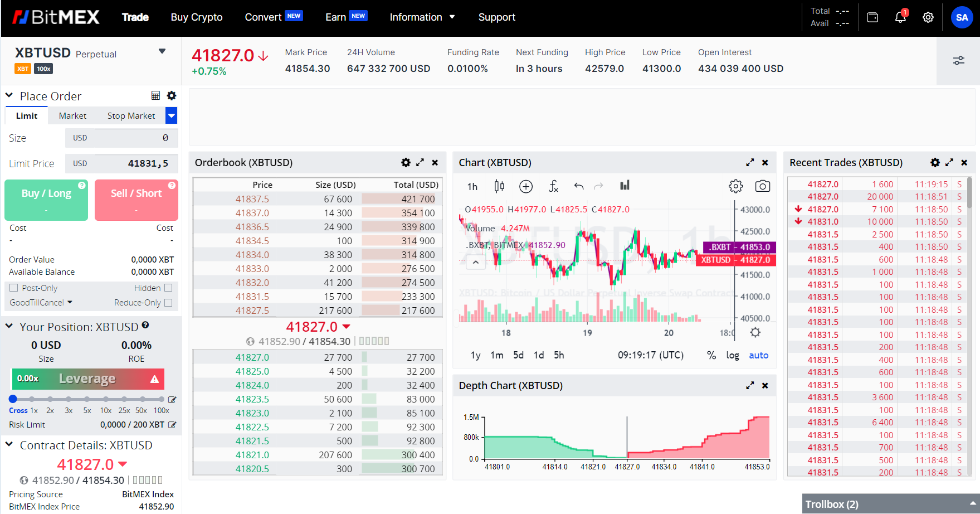This screenshot has width=980, height=514.
Task: Open 1h chart interval selector
Action: click(x=472, y=187)
